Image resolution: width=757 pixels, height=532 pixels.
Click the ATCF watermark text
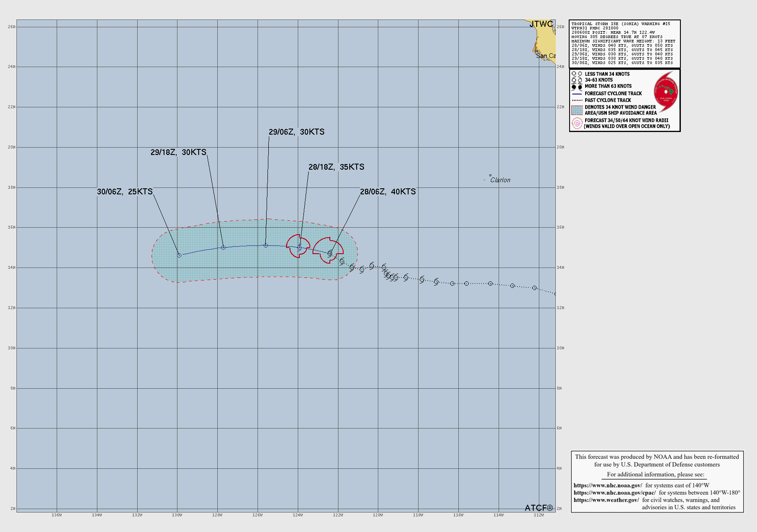click(538, 508)
